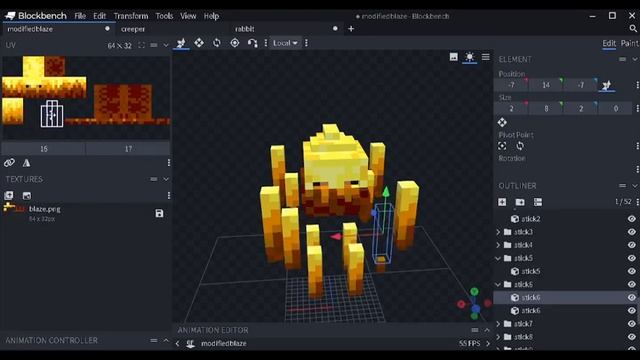Collapse the Textures panel
Viewport: 640px width, 360px height.
[x=166, y=179]
